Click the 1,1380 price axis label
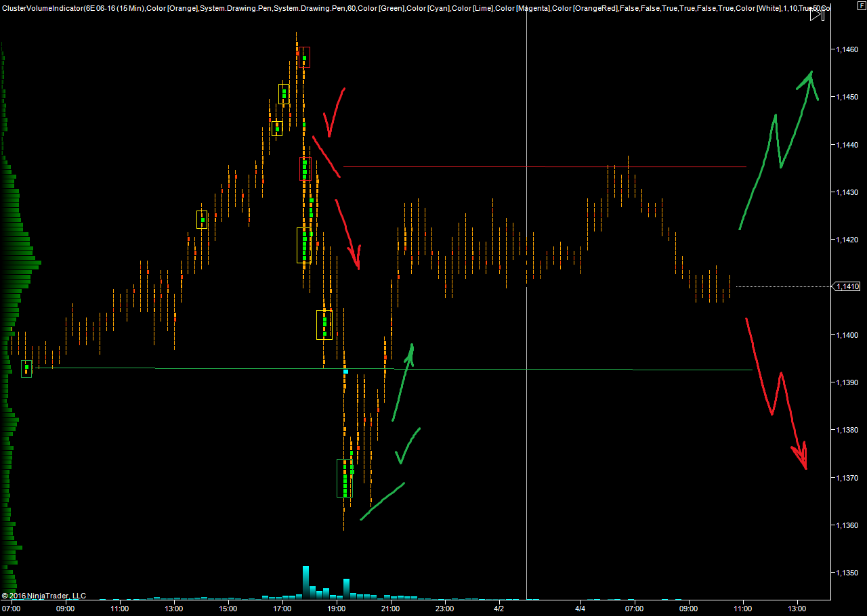This screenshot has height=616, width=867. click(x=847, y=430)
